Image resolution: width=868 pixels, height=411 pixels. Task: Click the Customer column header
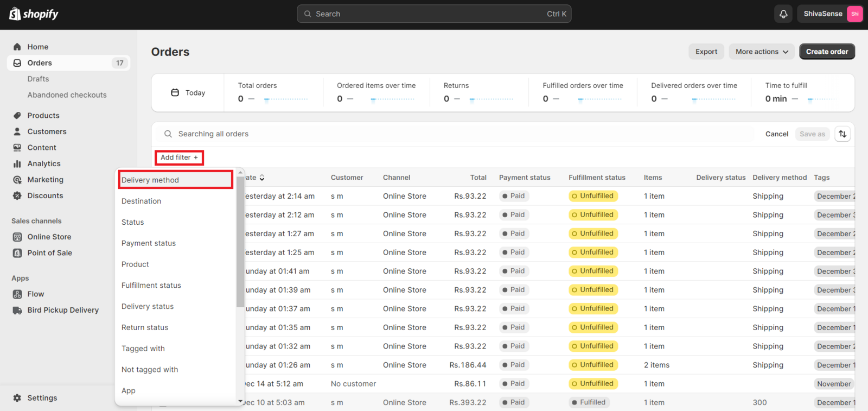[347, 178]
